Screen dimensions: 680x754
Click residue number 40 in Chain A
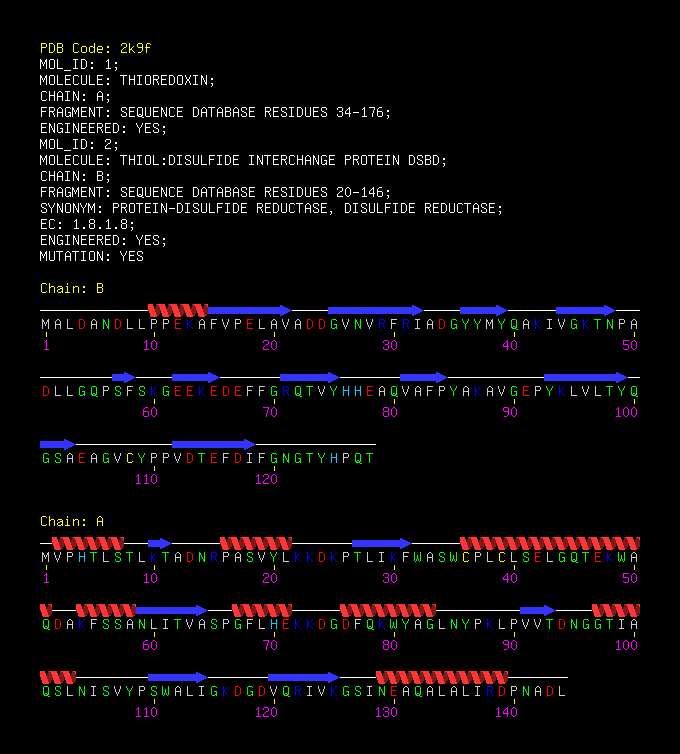(510, 578)
